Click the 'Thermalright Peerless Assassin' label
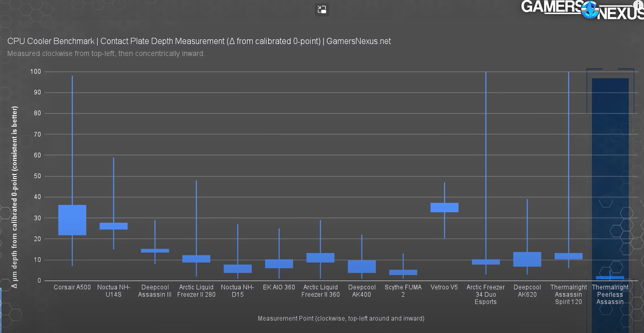Viewport: 644px width, 333px height. (x=610, y=295)
